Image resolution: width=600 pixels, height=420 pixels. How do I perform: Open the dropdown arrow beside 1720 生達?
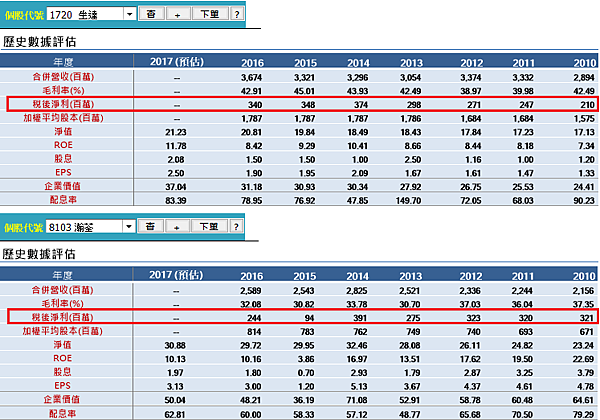[130, 15]
